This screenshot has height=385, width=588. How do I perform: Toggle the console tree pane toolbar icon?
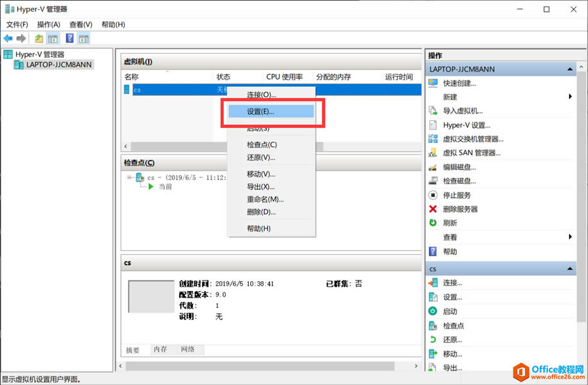53,38
